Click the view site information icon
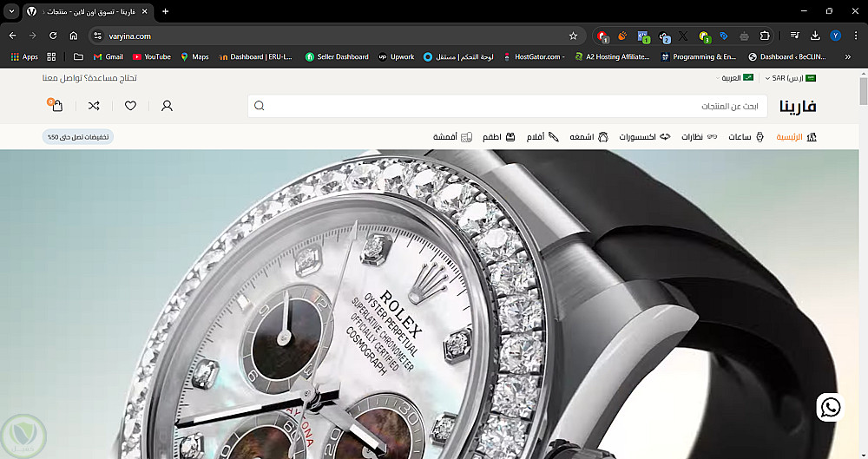868x459 pixels. tap(97, 36)
